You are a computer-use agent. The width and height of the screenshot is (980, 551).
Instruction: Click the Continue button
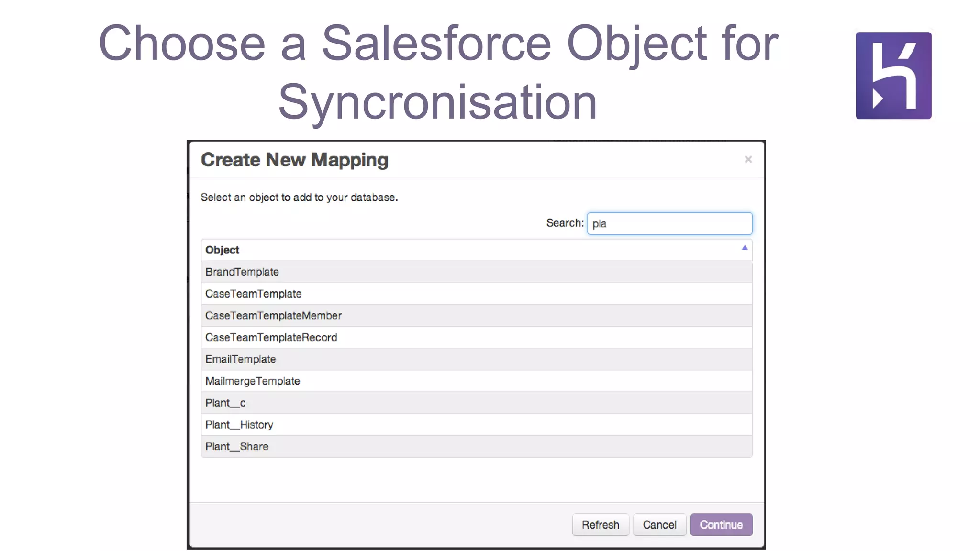click(721, 525)
